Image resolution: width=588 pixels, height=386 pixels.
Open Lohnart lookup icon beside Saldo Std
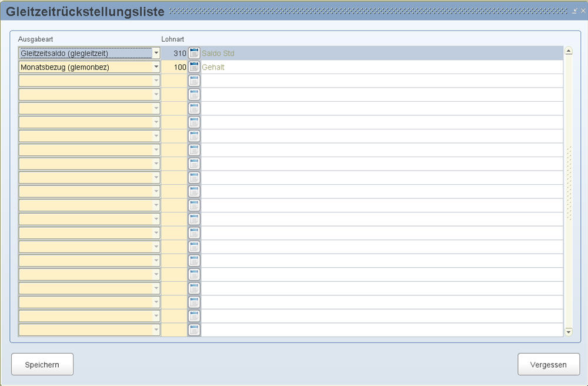tap(194, 54)
